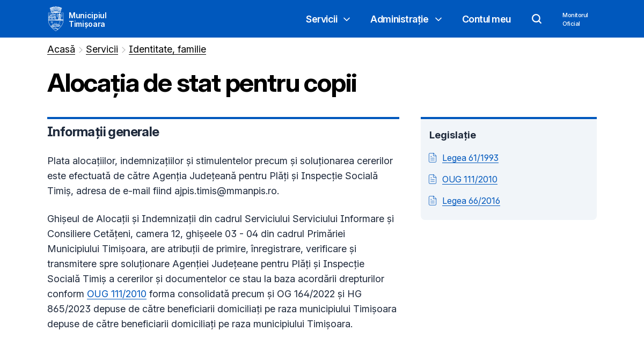Open Monitorul Oficial from the top bar
The width and height of the screenshot is (644, 338).
(x=575, y=19)
